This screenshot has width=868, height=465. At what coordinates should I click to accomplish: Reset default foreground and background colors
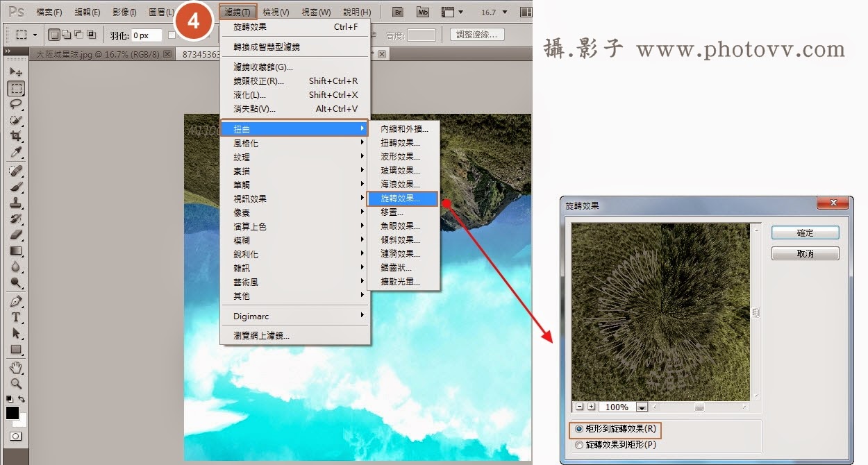(10, 399)
